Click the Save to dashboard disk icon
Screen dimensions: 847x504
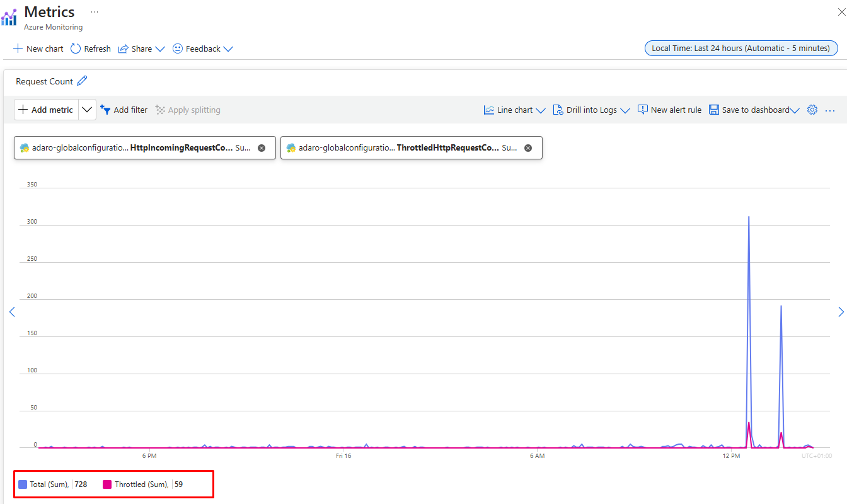pyautogui.click(x=714, y=110)
